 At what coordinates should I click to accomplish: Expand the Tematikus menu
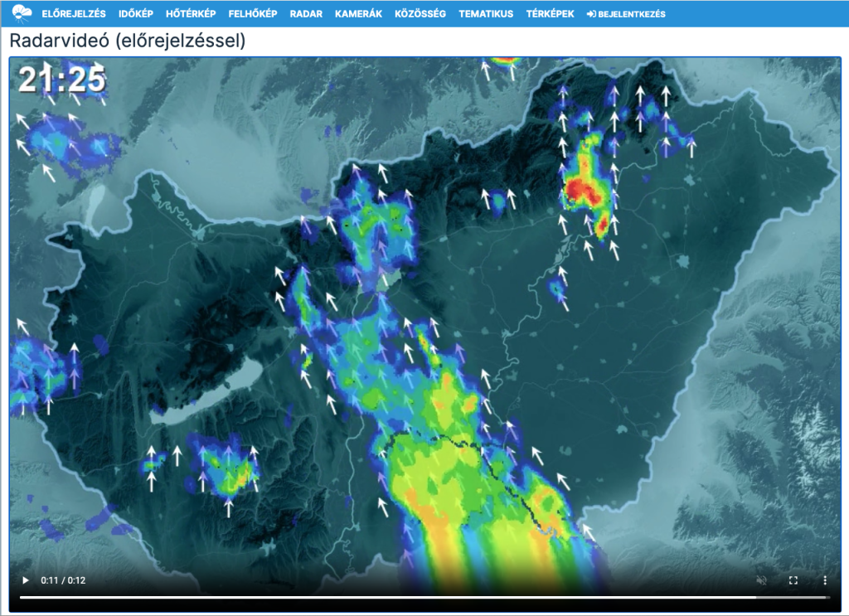click(486, 14)
